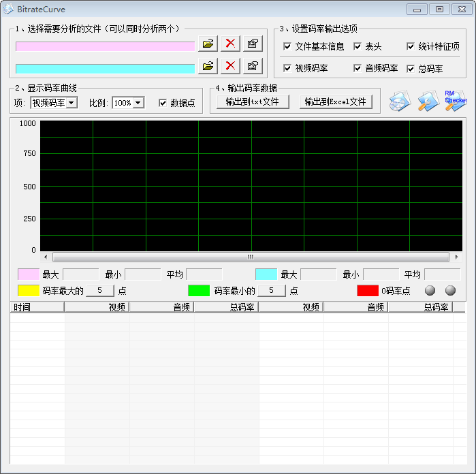Expand the 视频码率 item dropdown
The height and width of the screenshot is (474, 476).
pyautogui.click(x=72, y=103)
